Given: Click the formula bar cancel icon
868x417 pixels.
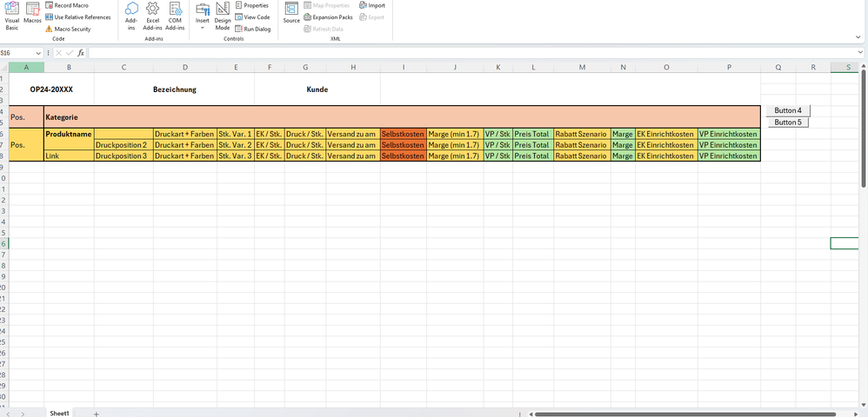Looking at the screenshot, I should coord(58,53).
